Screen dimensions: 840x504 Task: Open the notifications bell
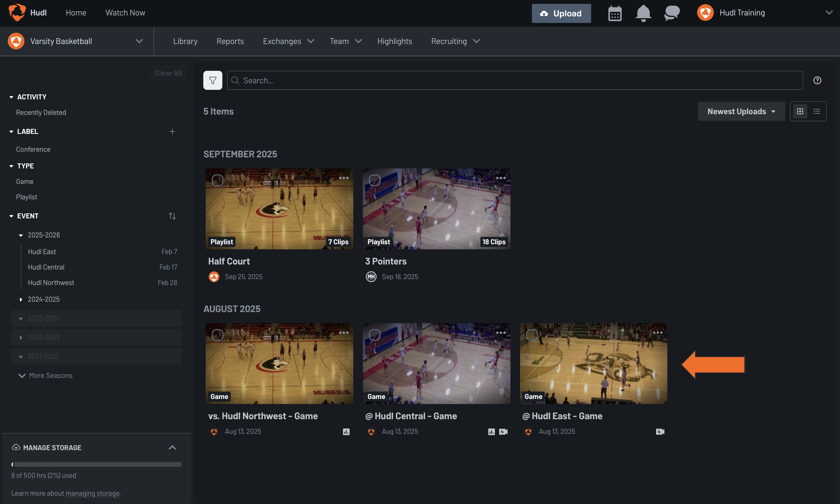coord(643,13)
